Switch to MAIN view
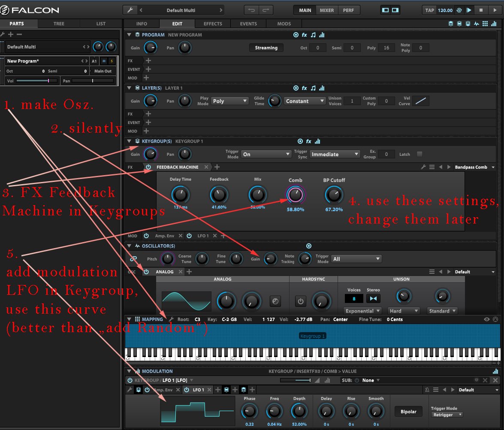 click(305, 10)
